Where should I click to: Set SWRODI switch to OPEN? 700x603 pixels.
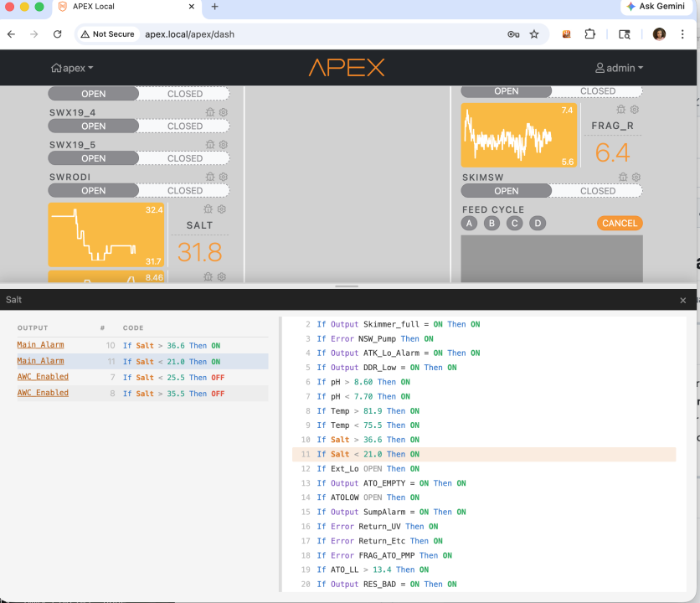click(94, 190)
